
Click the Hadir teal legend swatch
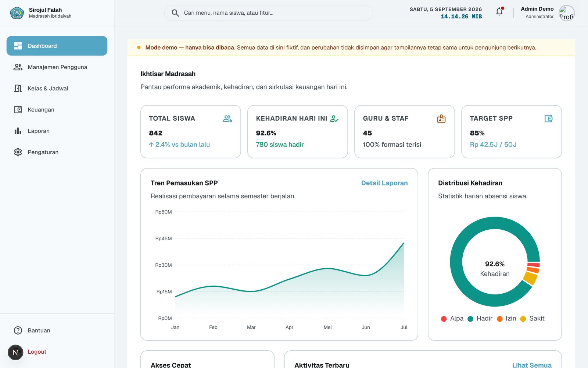[470, 319]
